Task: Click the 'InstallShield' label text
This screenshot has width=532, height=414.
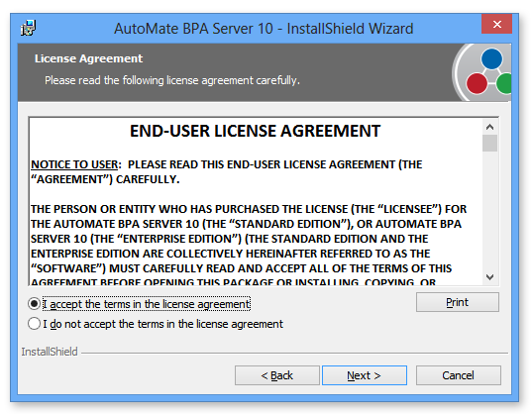Action: pyautogui.click(x=50, y=352)
